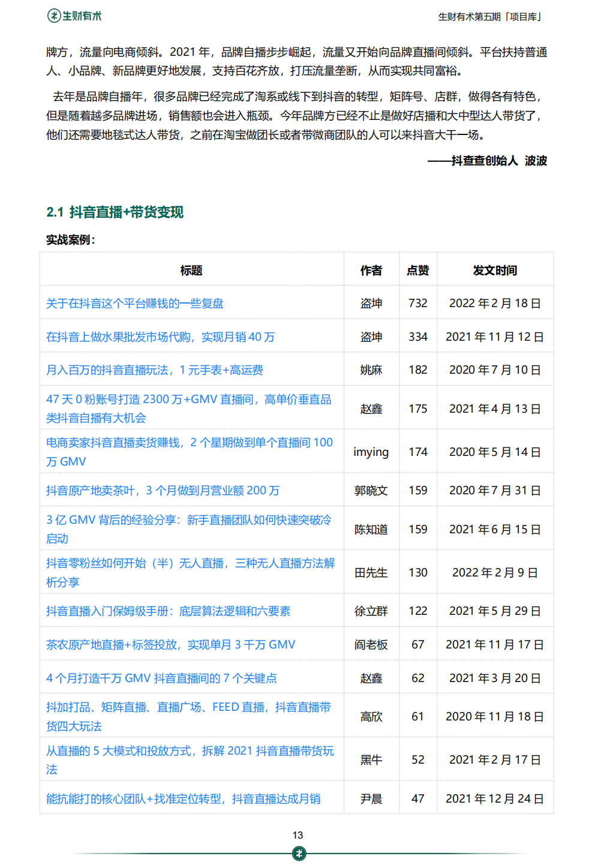The image size is (589, 868).
Task: Click date 2021年6月15日
Action: tap(495, 530)
